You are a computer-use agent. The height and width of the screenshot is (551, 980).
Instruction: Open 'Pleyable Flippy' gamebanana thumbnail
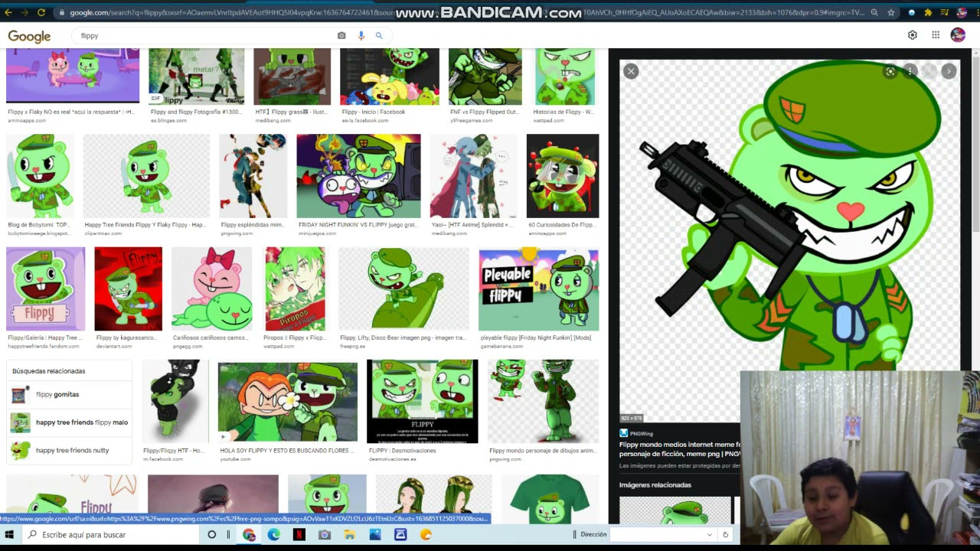pyautogui.click(x=539, y=289)
